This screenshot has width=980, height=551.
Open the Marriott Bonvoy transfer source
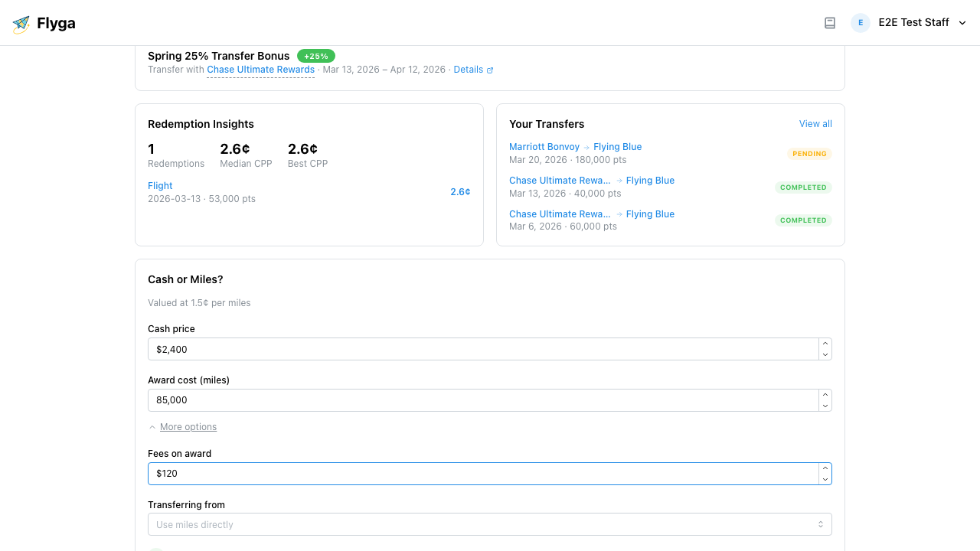544,147
